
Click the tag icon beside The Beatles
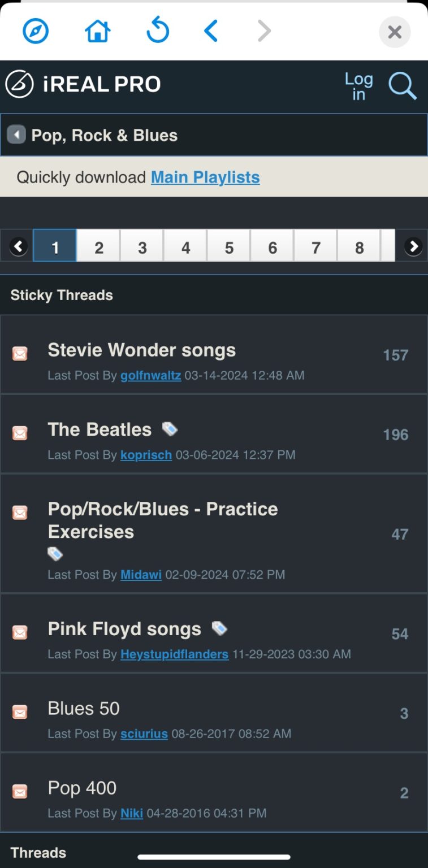coord(170,429)
